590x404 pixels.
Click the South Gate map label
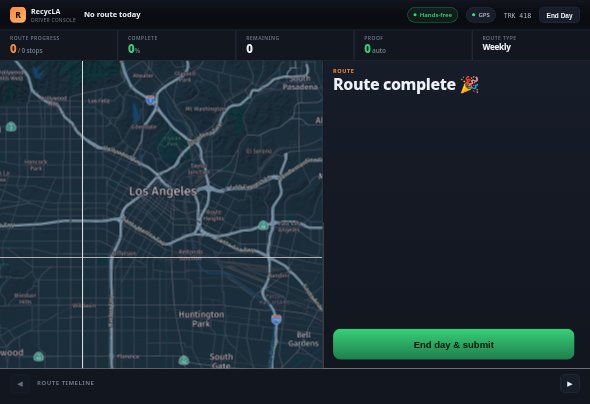(x=221, y=361)
